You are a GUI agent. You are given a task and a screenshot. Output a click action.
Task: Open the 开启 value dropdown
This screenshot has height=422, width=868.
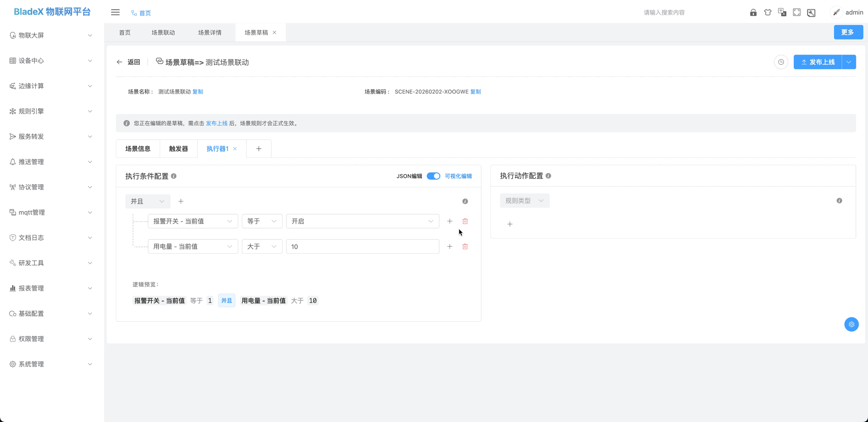[x=362, y=221]
